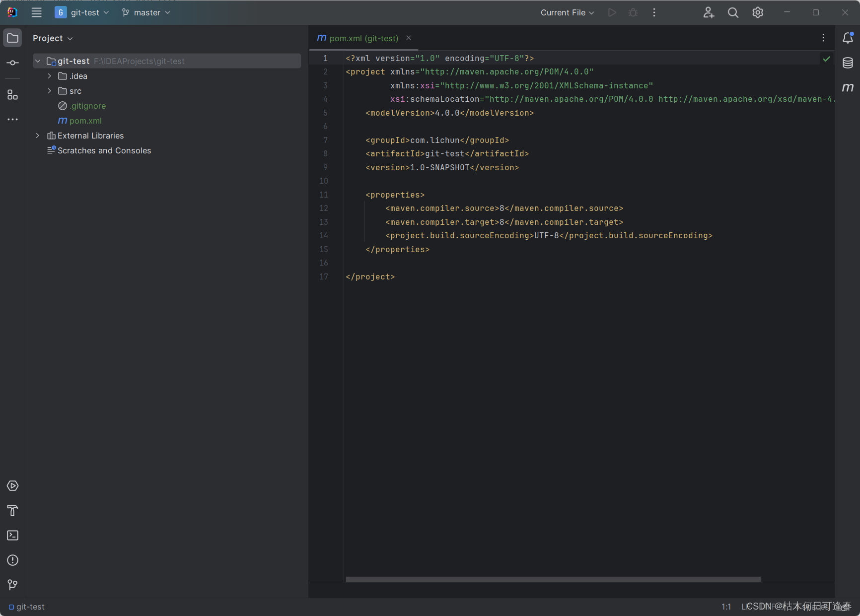Select Scratches and Consoles
This screenshot has height=616, width=860.
coord(104,150)
